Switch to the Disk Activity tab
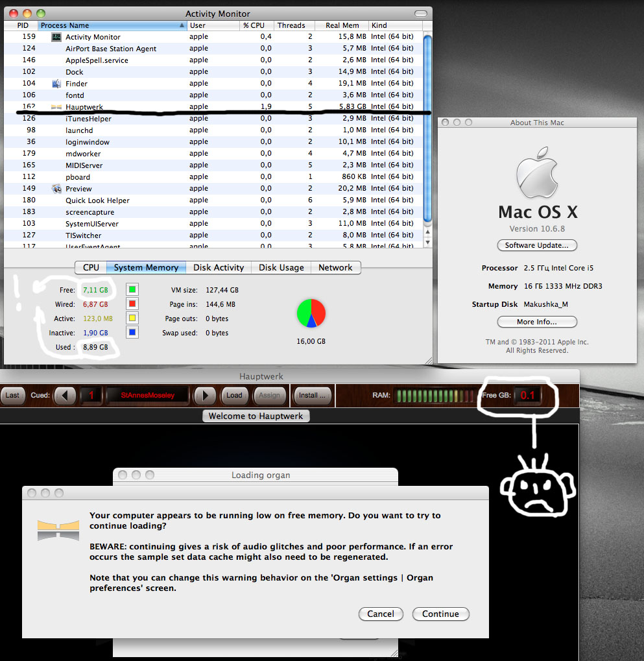Image resolution: width=644 pixels, height=661 pixels. (219, 267)
